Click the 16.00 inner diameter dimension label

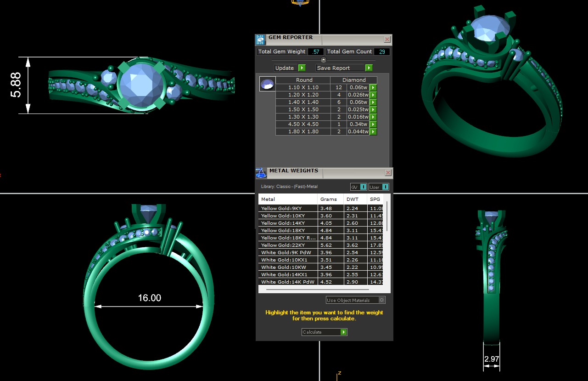150,298
